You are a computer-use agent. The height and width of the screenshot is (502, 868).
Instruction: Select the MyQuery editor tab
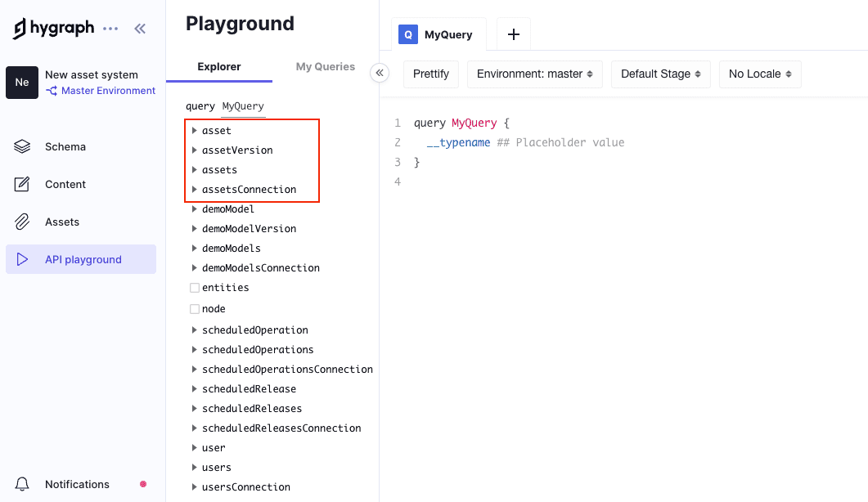448,34
